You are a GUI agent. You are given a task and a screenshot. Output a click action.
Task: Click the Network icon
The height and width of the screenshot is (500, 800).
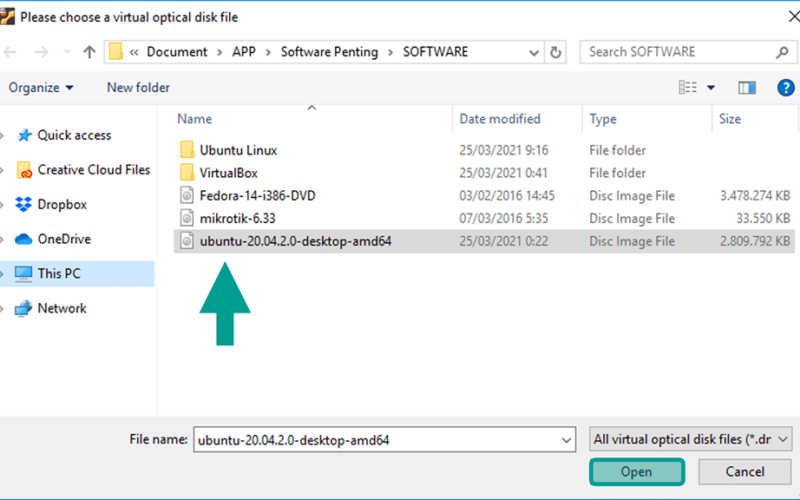(23, 308)
